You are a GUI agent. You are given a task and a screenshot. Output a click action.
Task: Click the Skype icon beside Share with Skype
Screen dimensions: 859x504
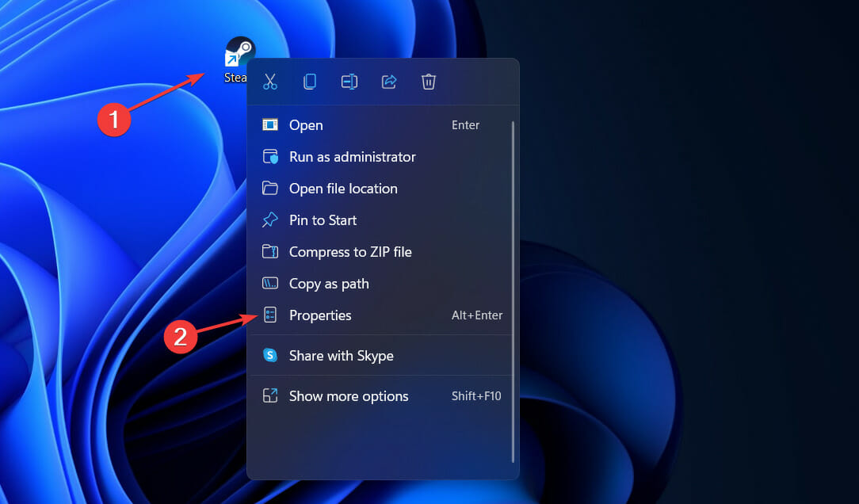point(270,355)
